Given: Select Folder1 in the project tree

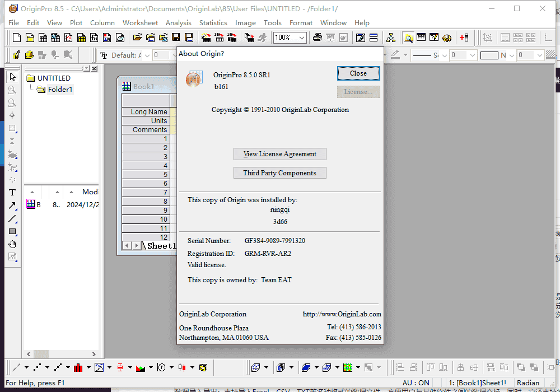Looking at the screenshot, I should 60,90.
